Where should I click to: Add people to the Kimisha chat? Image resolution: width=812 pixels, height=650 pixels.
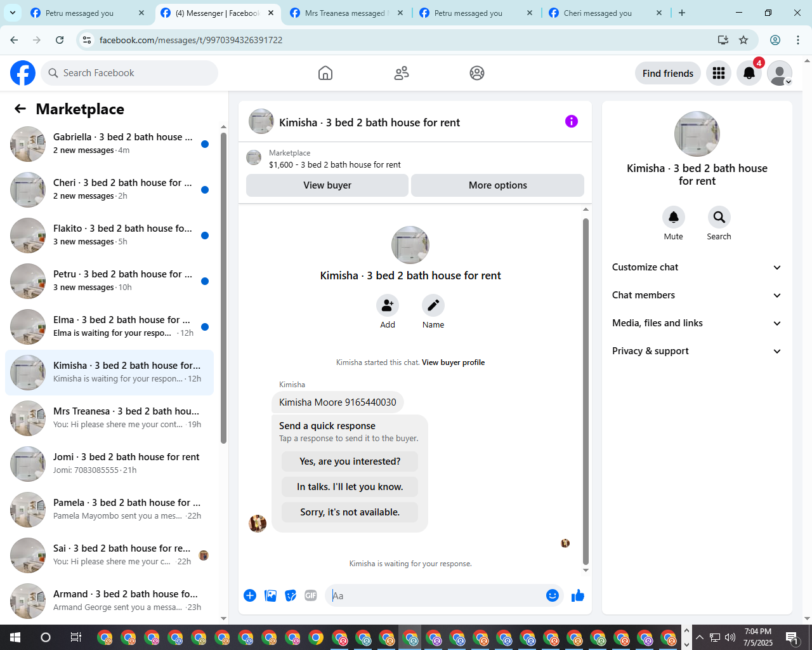[x=388, y=305]
